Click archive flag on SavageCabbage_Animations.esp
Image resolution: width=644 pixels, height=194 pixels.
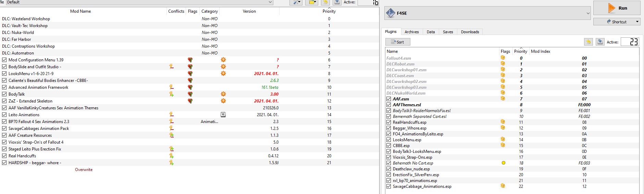[503, 186]
